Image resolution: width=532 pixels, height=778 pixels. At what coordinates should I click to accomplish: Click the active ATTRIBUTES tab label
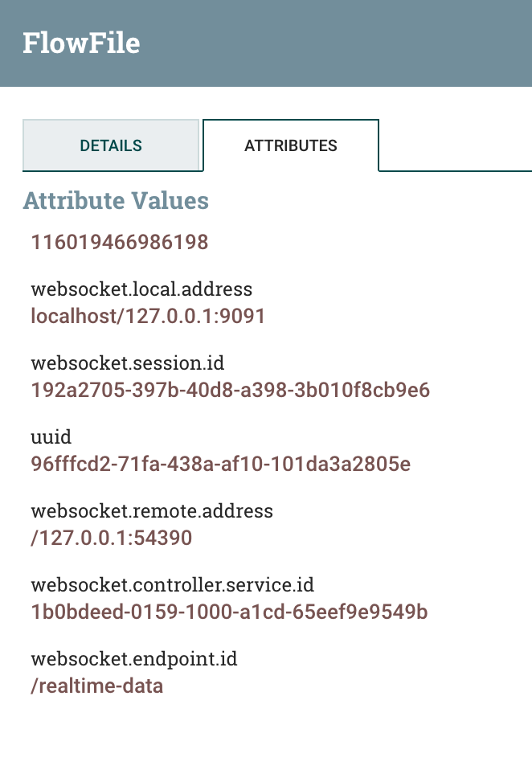coord(290,145)
